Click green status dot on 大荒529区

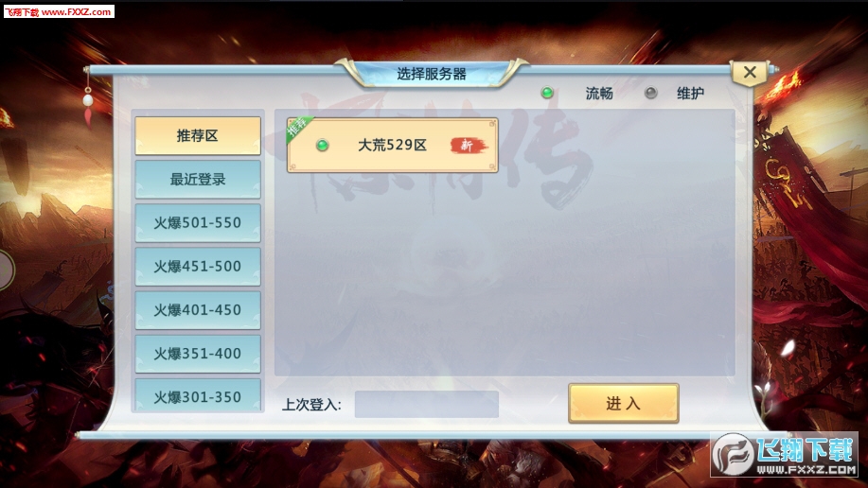pyautogui.click(x=322, y=146)
